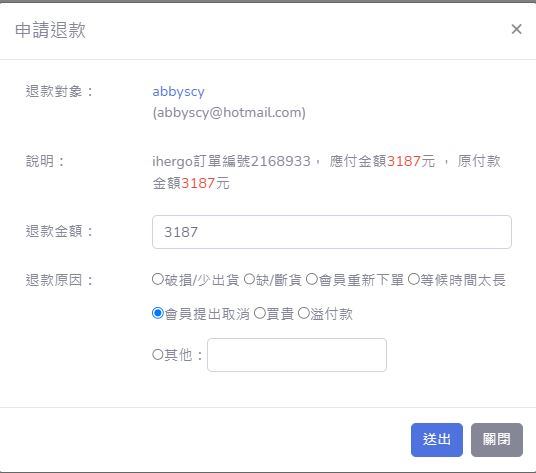Click the abbyscy@hotmail.com email text
The image size is (536, 473).
pyautogui.click(x=229, y=113)
